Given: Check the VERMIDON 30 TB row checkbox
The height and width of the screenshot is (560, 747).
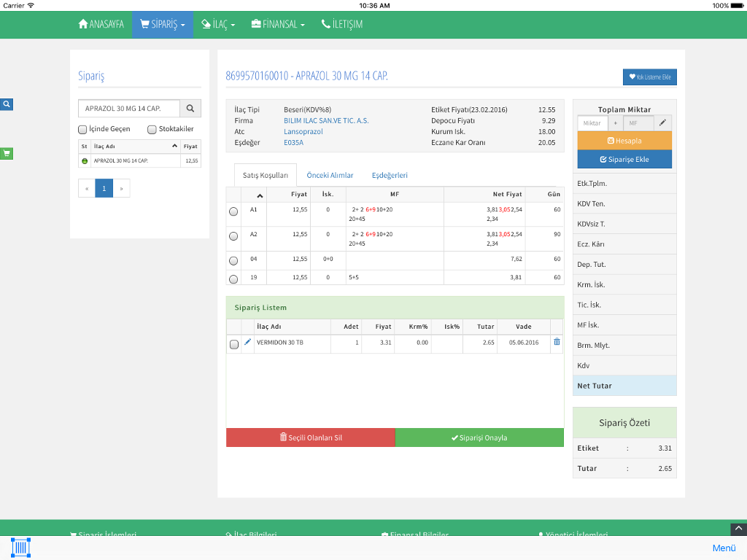Looking at the screenshot, I should coord(234,344).
